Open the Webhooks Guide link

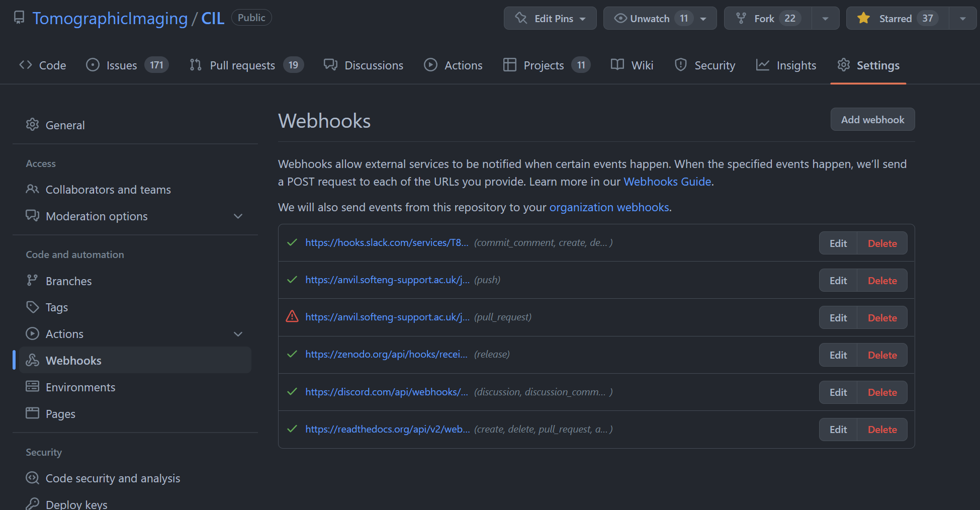pos(667,182)
